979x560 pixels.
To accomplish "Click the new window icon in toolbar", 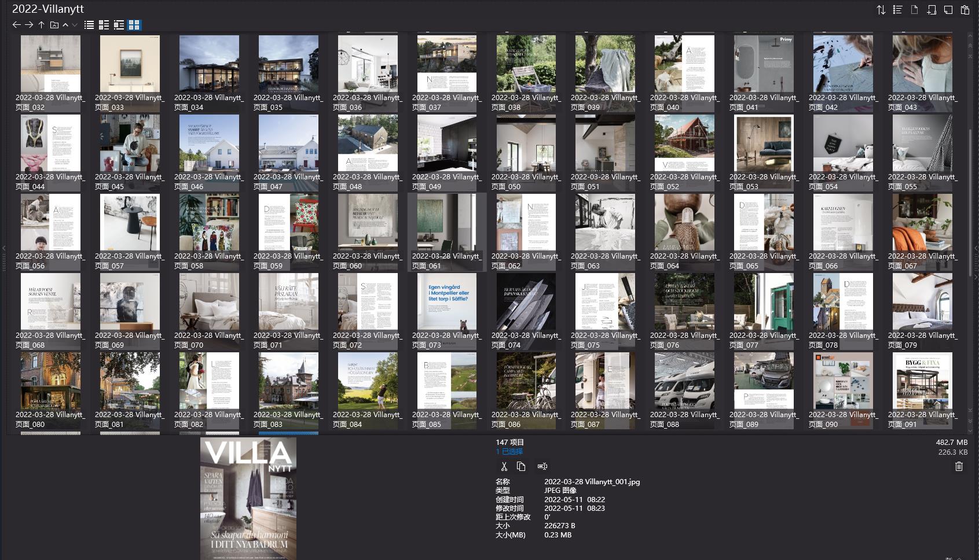I will 947,9.
